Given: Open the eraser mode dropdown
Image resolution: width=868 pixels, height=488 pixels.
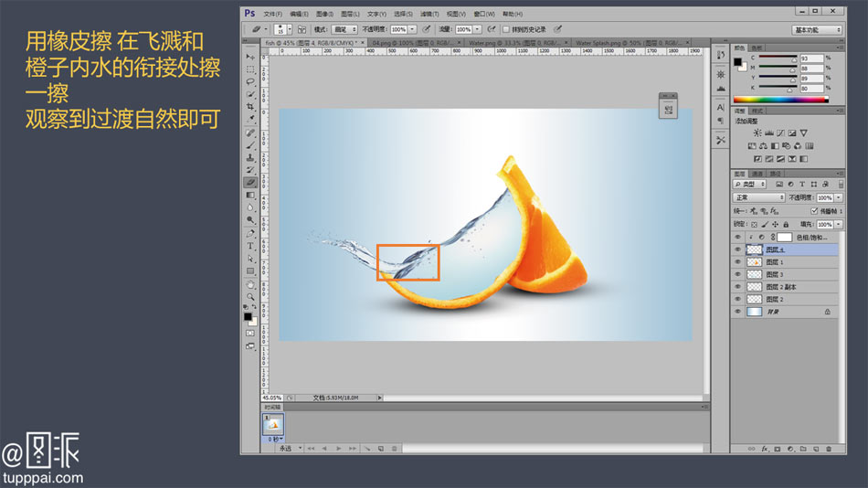Looking at the screenshot, I should pos(344,29).
